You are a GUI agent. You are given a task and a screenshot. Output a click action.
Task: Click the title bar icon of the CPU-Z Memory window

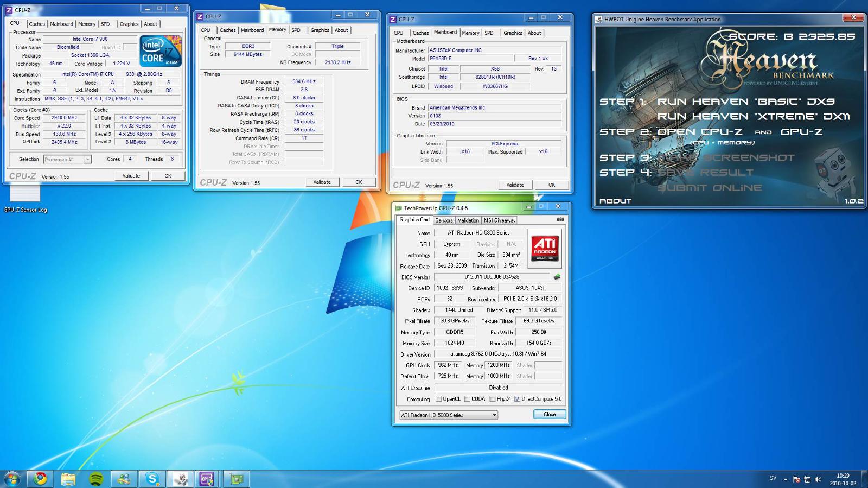click(x=200, y=16)
